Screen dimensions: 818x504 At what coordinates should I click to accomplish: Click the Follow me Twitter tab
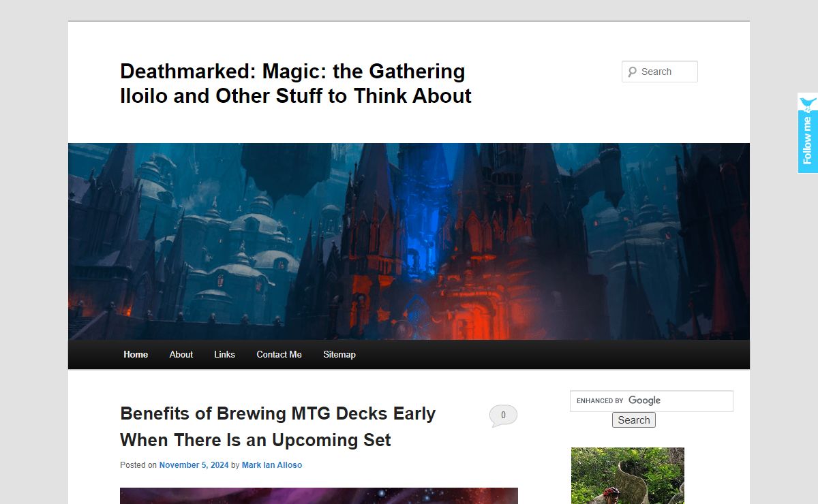[808, 133]
